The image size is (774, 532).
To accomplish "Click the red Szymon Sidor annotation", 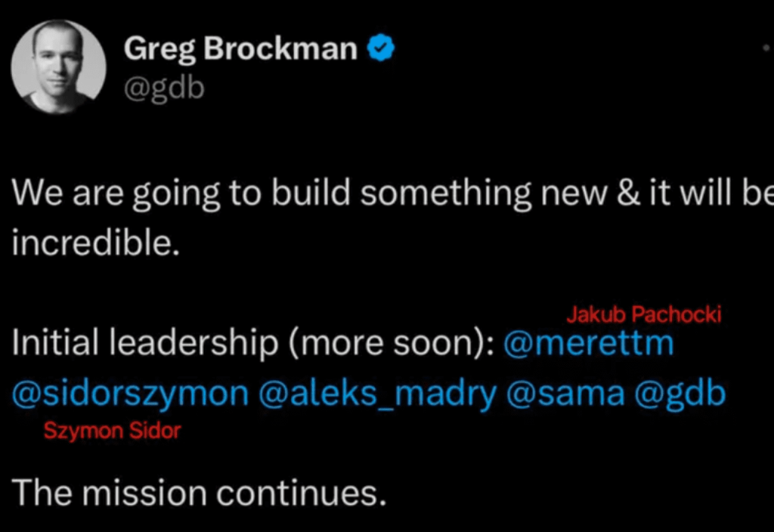I will [x=112, y=431].
